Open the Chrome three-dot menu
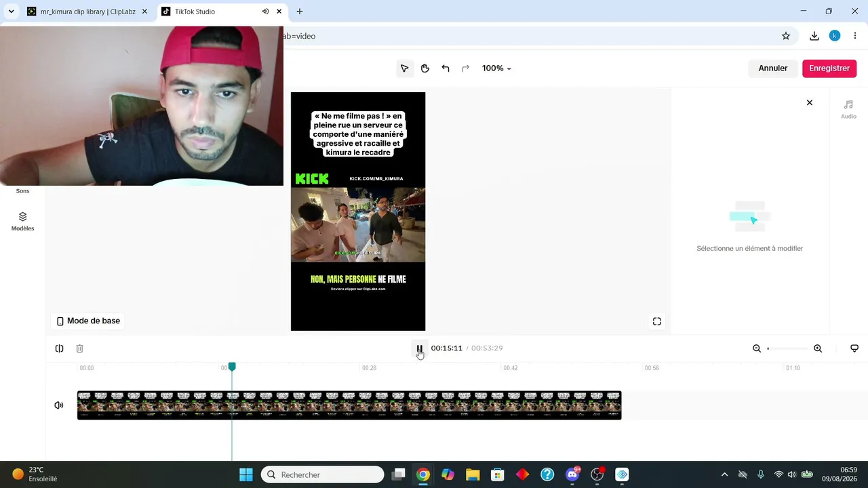Viewport: 868px width, 488px height. [x=855, y=36]
